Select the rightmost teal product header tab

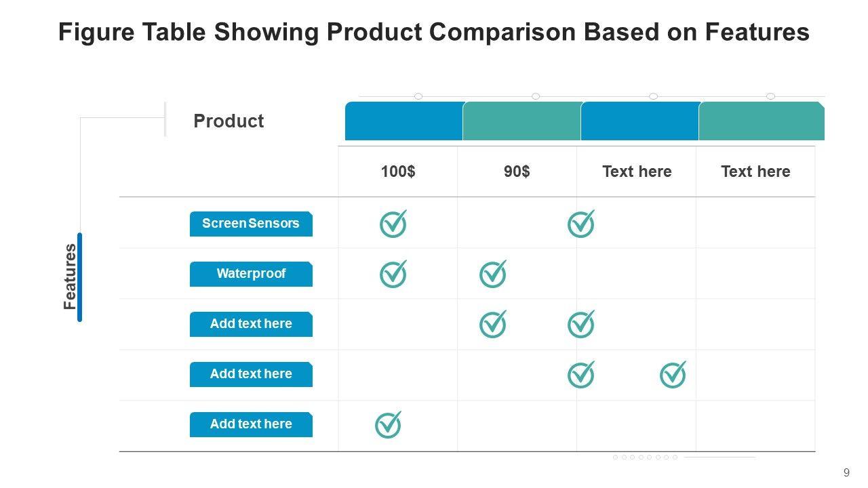pos(761,121)
